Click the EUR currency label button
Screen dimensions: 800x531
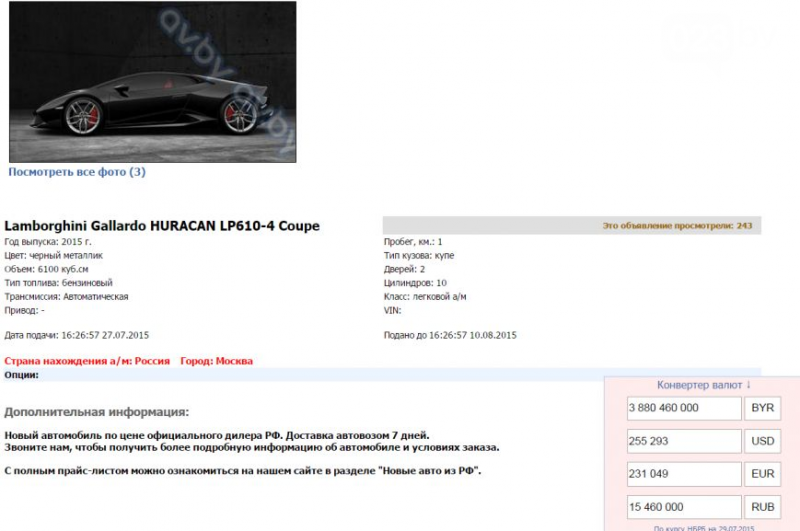click(763, 474)
